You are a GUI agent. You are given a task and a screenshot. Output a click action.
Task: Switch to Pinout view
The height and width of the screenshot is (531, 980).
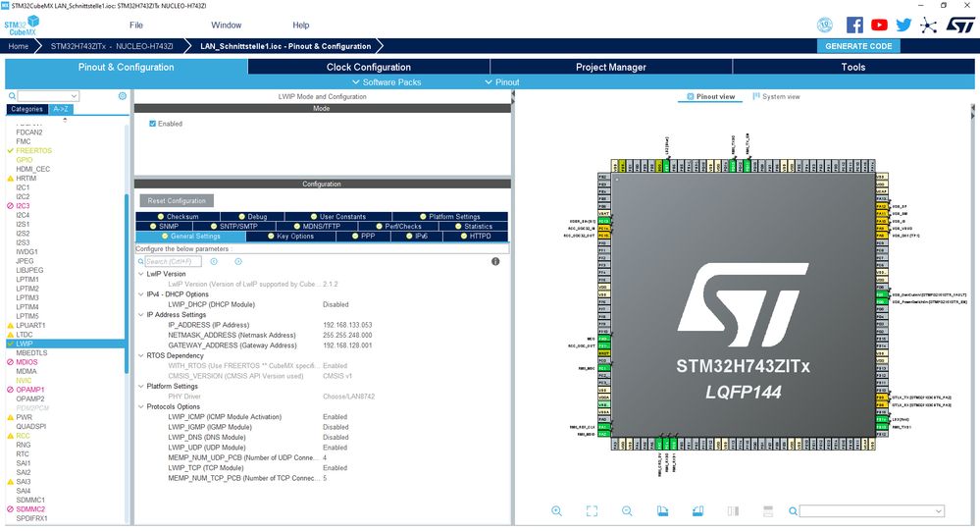click(710, 97)
